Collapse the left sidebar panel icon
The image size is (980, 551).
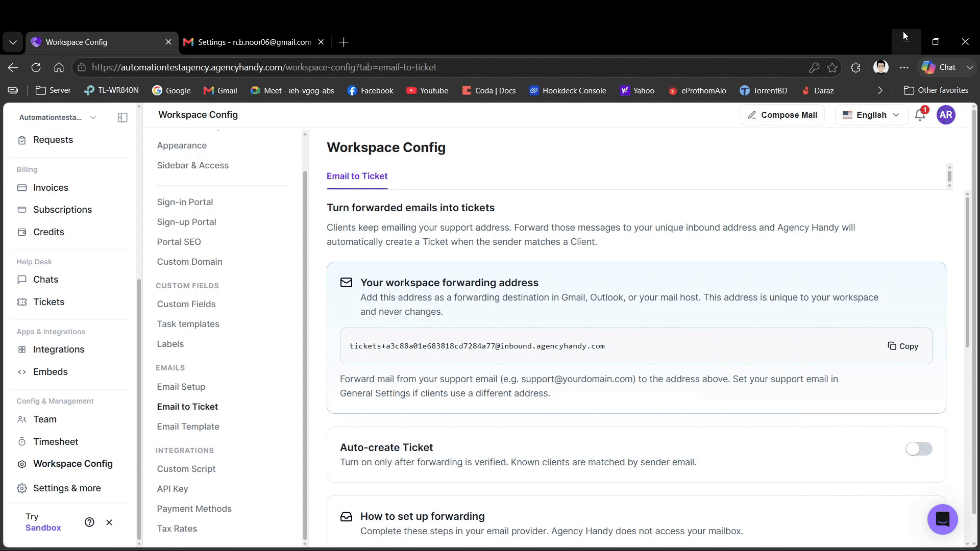tap(122, 117)
